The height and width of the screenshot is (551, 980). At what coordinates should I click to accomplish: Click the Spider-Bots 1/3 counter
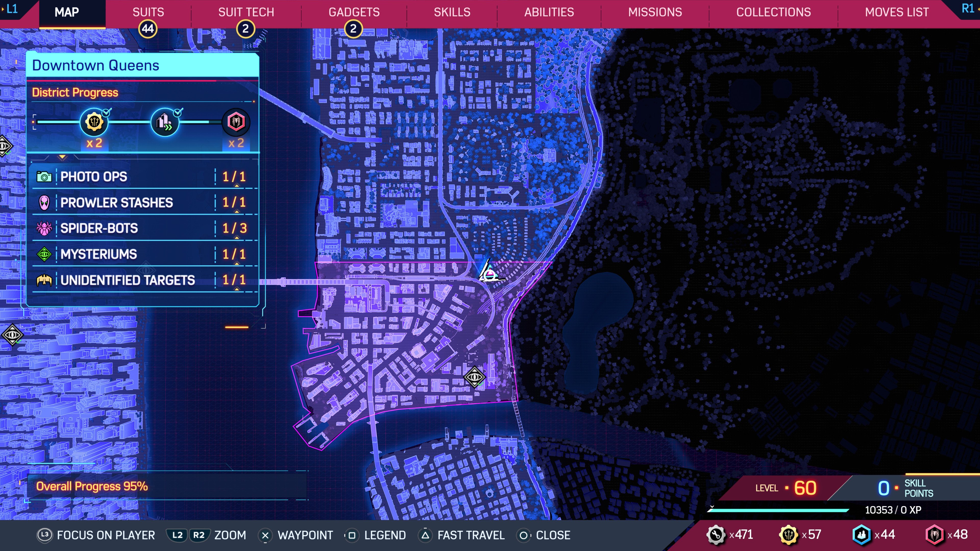tap(234, 228)
